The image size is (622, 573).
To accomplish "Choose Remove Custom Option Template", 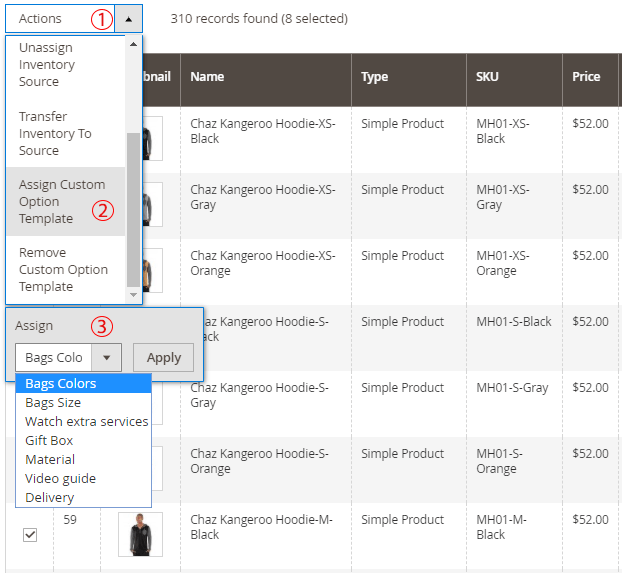I will [x=63, y=269].
